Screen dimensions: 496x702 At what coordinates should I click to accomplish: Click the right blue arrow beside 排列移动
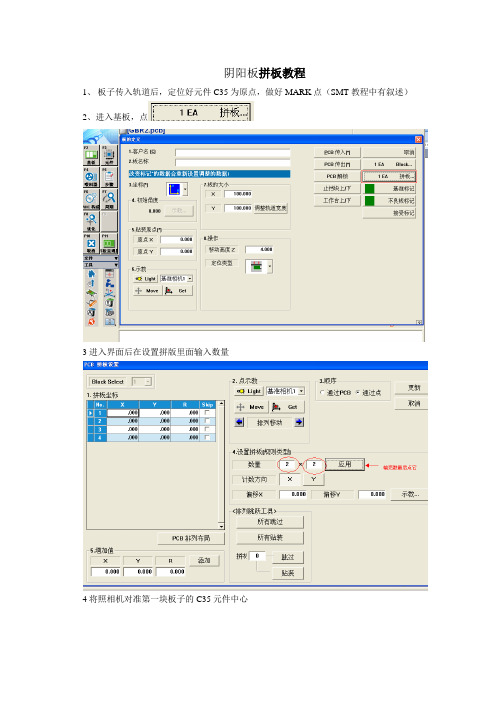(x=299, y=422)
